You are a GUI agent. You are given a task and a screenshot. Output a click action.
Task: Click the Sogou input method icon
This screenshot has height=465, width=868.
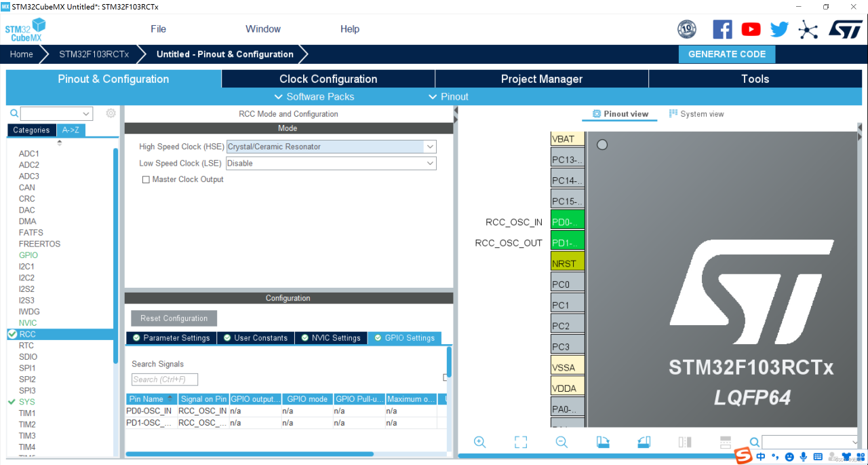745,455
